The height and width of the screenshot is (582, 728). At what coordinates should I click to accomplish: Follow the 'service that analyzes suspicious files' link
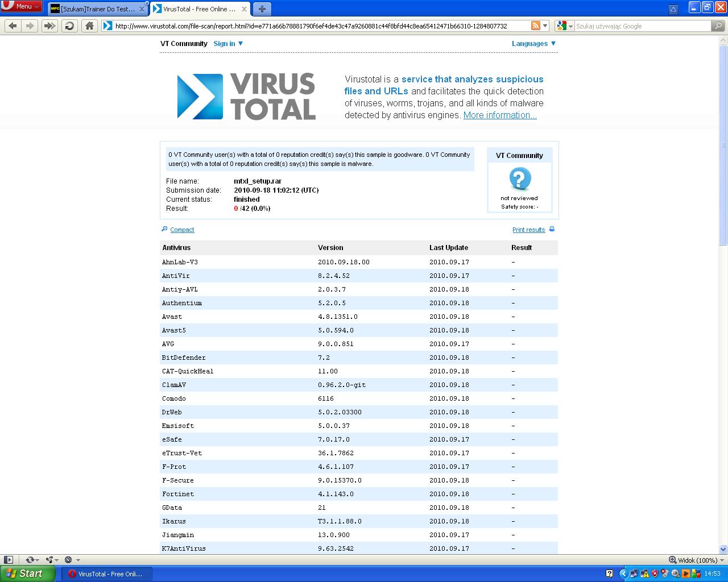(444, 85)
